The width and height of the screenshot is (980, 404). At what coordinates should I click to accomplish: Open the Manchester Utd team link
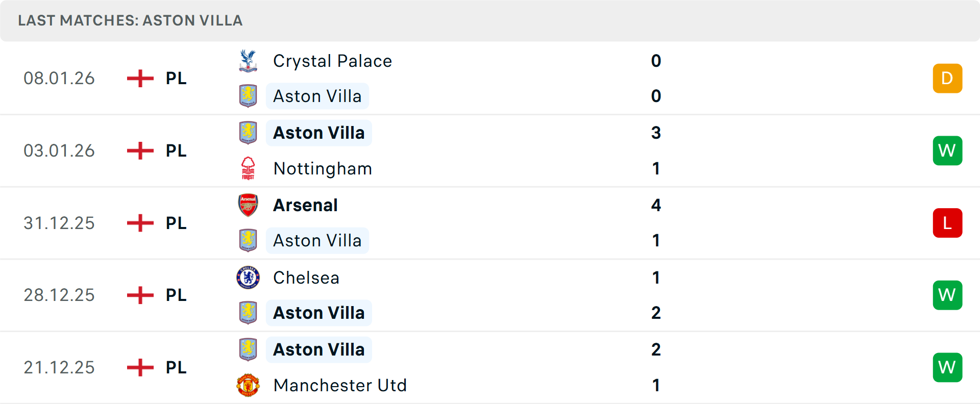pos(340,385)
